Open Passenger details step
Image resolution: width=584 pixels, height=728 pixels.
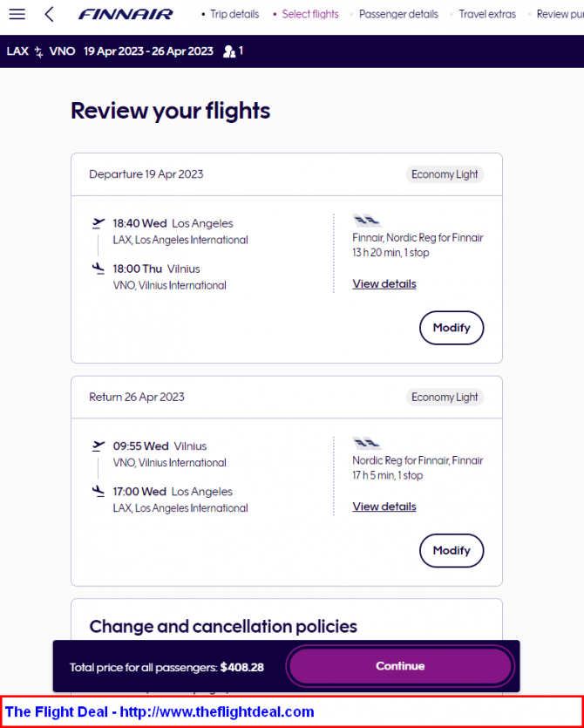click(x=398, y=15)
